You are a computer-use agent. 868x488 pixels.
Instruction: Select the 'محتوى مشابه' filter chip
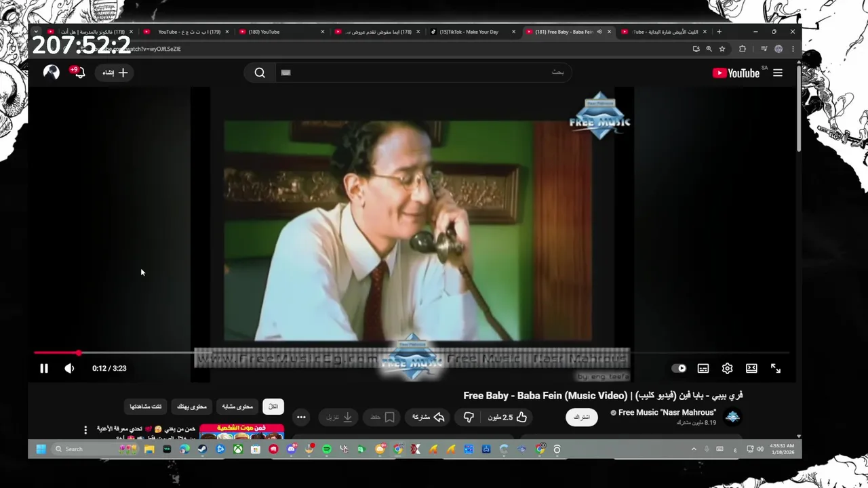[237, 407]
